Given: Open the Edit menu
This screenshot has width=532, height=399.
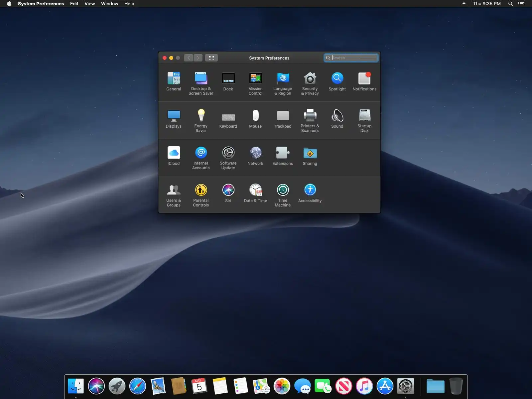Looking at the screenshot, I should pos(74,4).
